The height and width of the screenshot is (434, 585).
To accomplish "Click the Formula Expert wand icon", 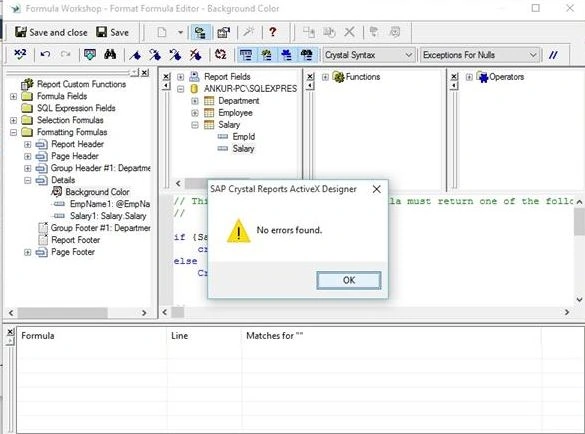I will point(248,32).
